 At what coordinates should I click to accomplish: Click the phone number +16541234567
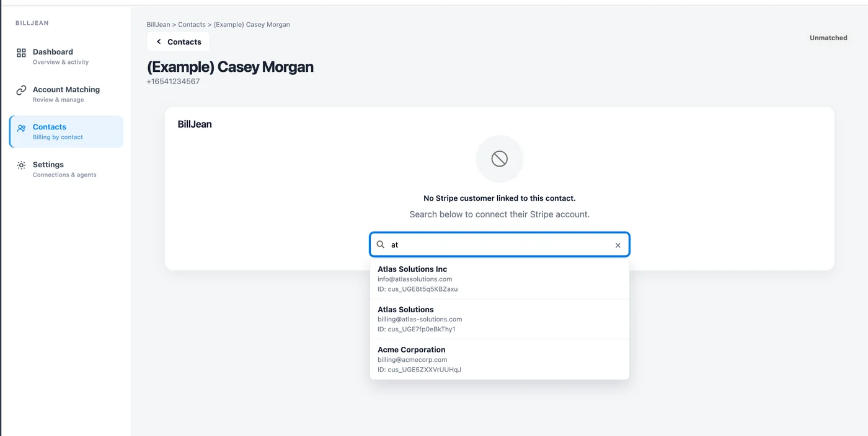(x=173, y=81)
